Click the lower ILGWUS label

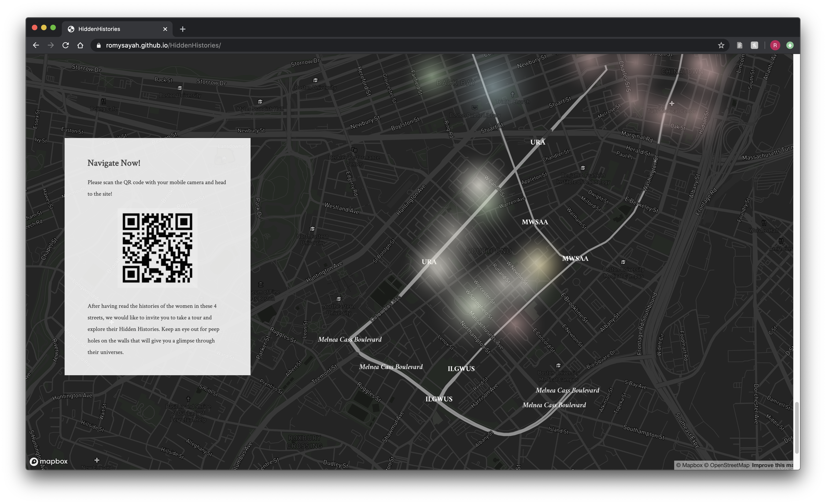point(439,399)
